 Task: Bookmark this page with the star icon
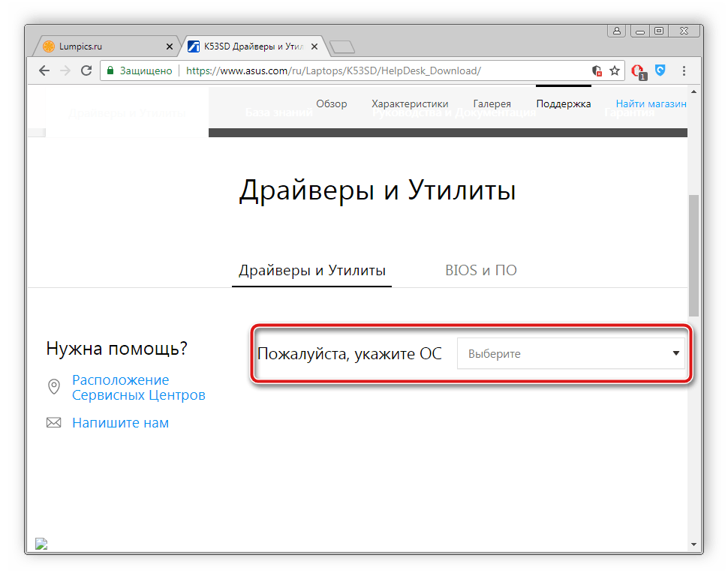[x=615, y=70]
